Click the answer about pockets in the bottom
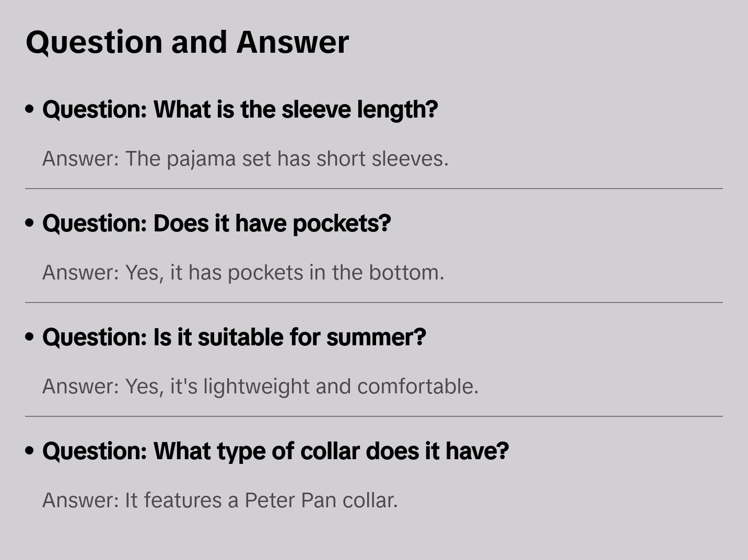Viewport: 748px width, 560px height. [243, 273]
